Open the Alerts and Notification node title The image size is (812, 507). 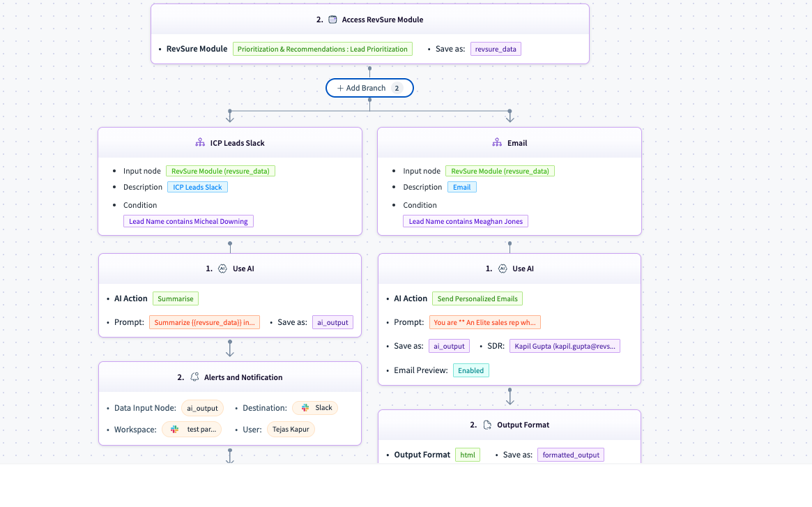coord(243,377)
